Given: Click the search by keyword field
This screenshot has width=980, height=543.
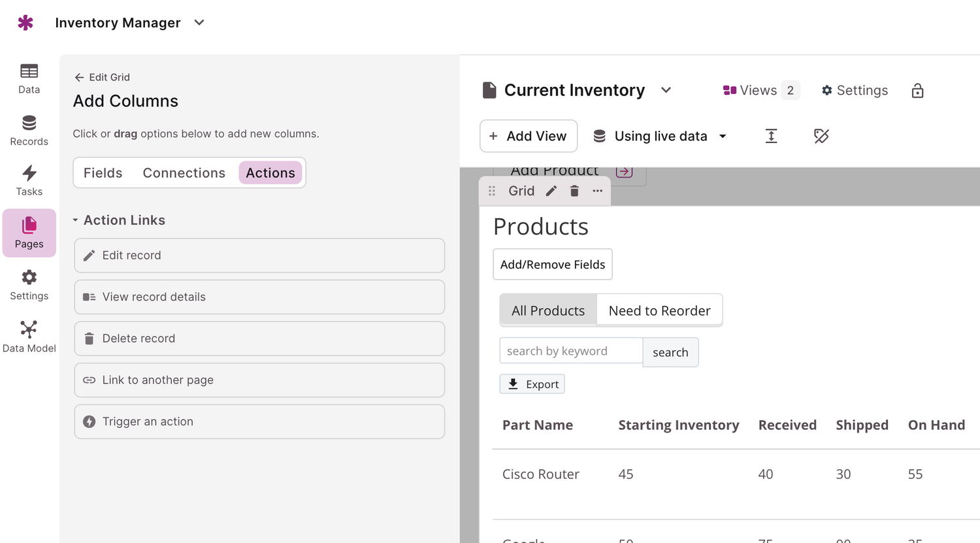Looking at the screenshot, I should [x=570, y=351].
